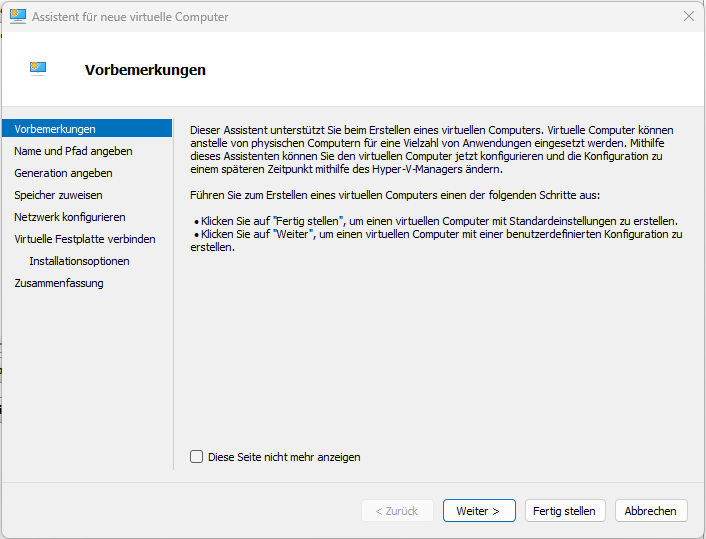
Task: Open the Name und Pfad angeben step
Action: [x=73, y=151]
